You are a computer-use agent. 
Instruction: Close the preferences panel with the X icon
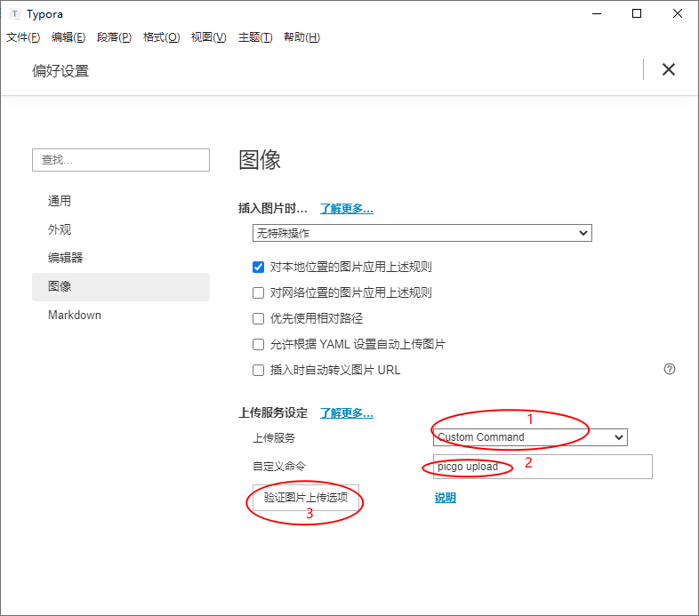click(668, 69)
